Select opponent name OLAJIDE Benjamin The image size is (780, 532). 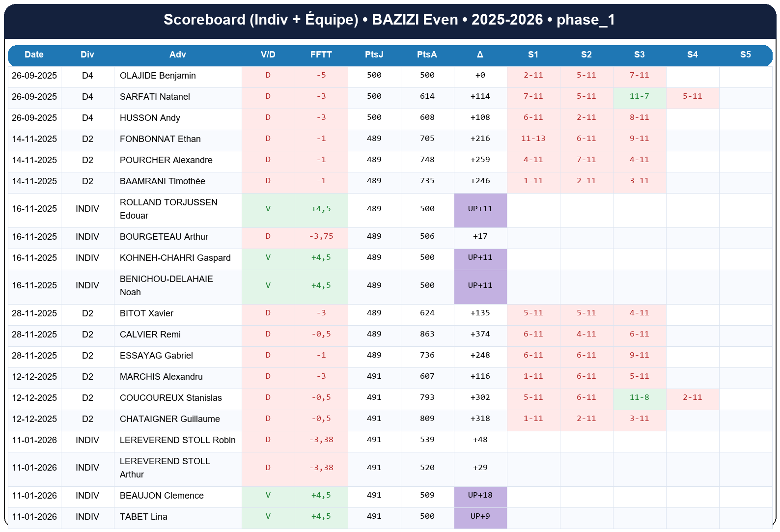(x=158, y=76)
